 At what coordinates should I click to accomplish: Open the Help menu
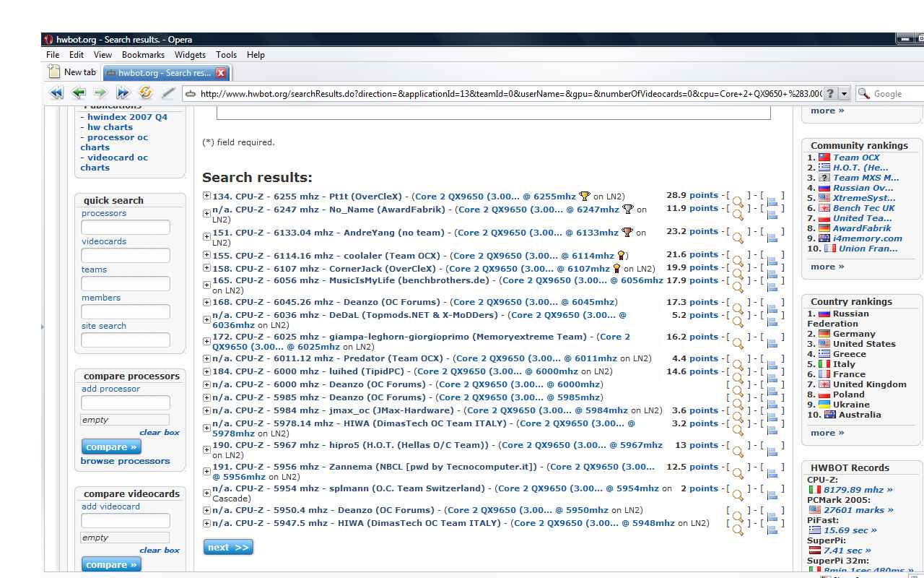click(256, 55)
